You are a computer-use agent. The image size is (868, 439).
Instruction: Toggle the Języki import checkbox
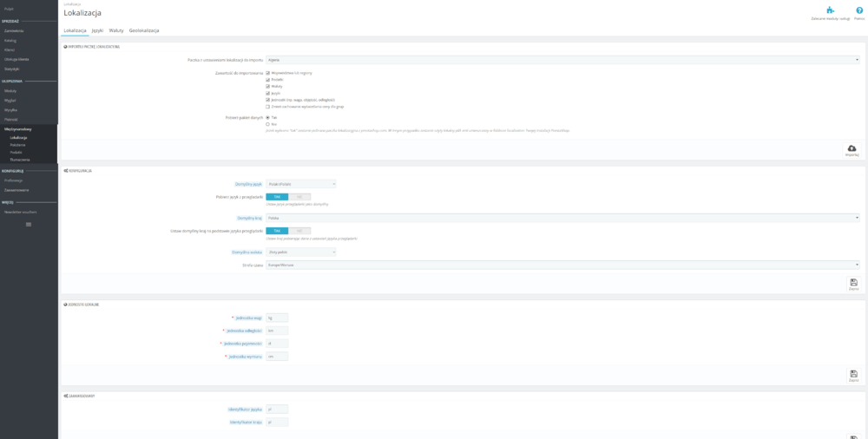pos(268,93)
